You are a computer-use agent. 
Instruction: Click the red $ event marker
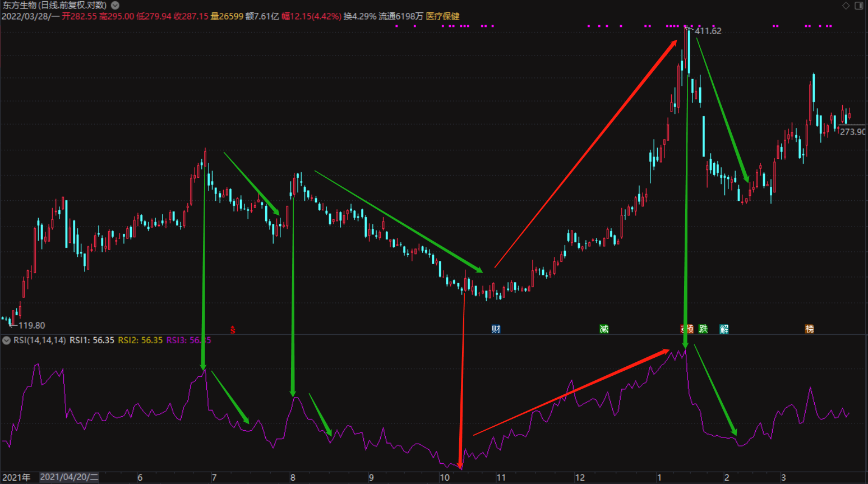[233, 330]
